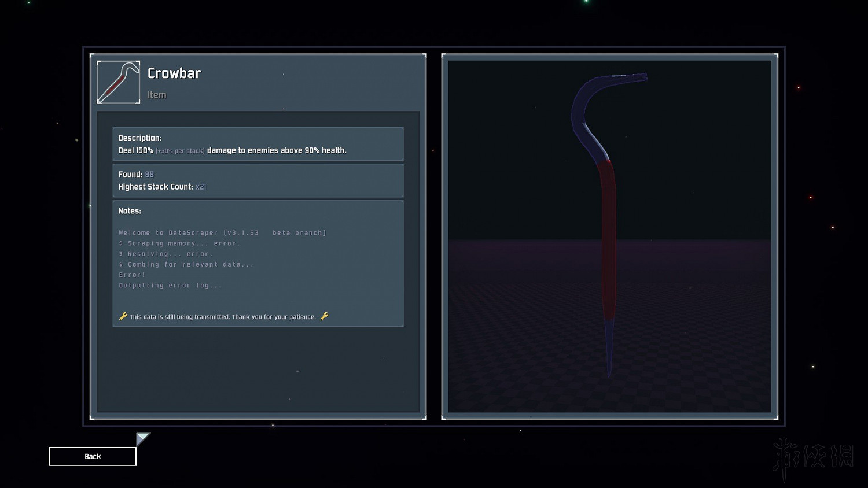
Task: Click the '+30% per stack' text
Action: (180, 151)
